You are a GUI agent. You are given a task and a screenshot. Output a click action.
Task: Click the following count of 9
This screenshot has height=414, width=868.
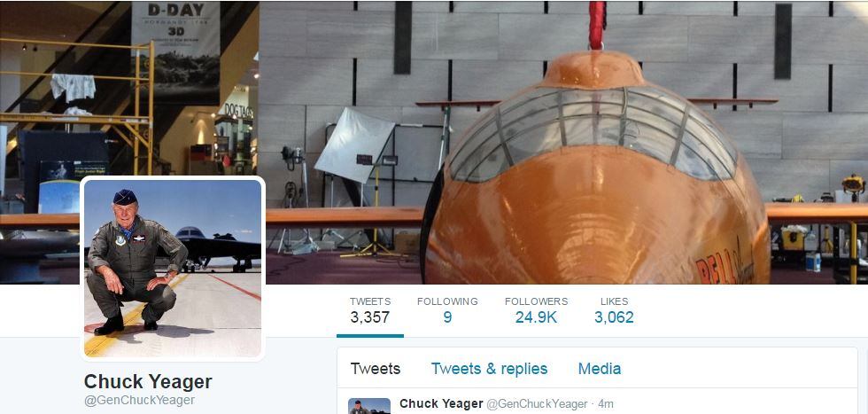(447, 317)
